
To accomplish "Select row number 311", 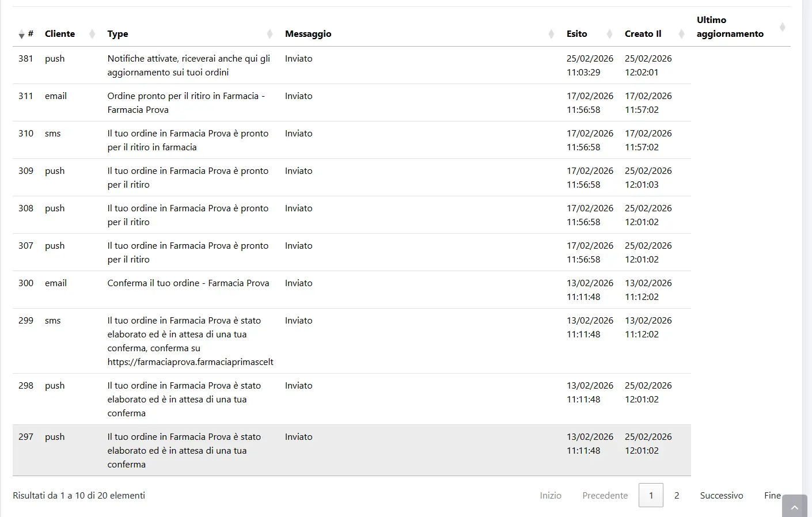I will tap(26, 96).
